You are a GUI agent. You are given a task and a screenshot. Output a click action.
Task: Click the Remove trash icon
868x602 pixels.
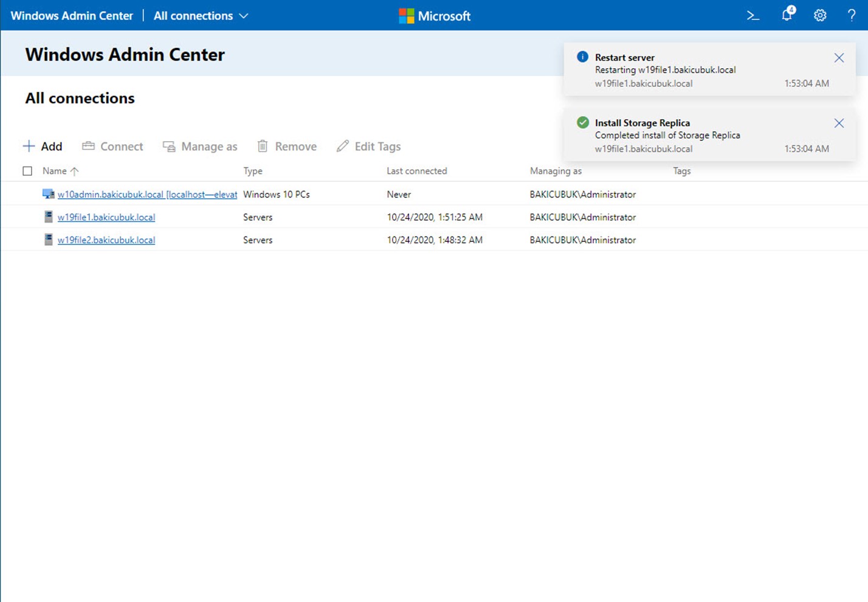263,146
